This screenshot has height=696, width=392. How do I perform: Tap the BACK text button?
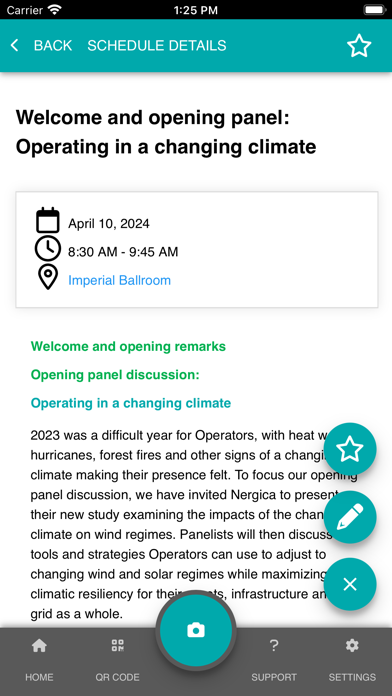point(53,45)
